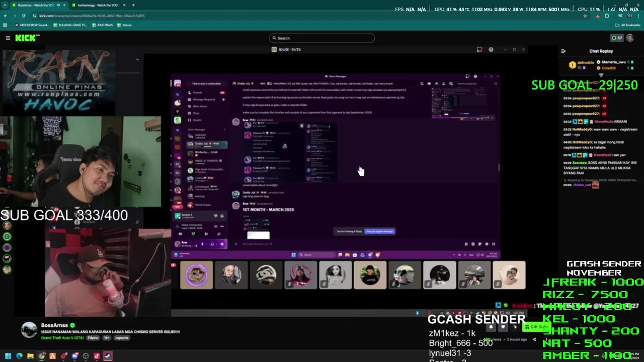644x362 pixels.
Task: Click the help icon in KNZK window
Action: (x=491, y=49)
